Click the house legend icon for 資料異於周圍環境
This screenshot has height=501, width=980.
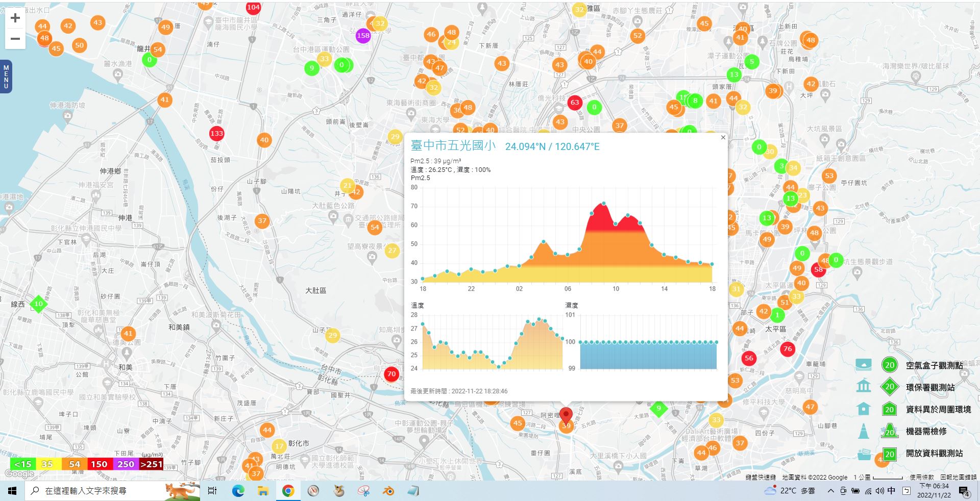(864, 409)
